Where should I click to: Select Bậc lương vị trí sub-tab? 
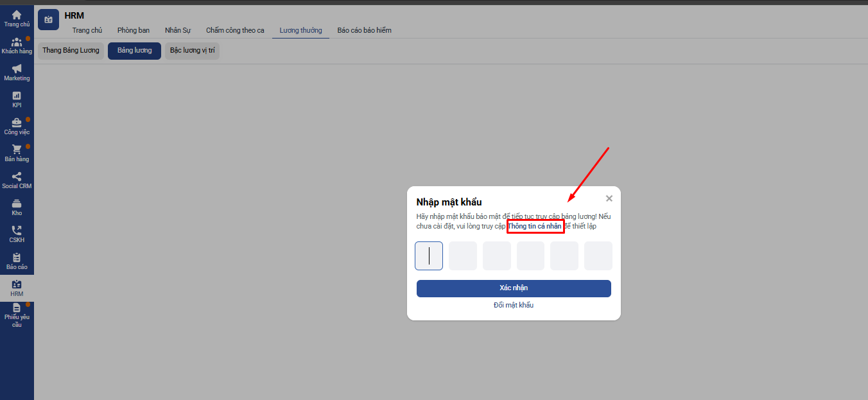point(192,51)
